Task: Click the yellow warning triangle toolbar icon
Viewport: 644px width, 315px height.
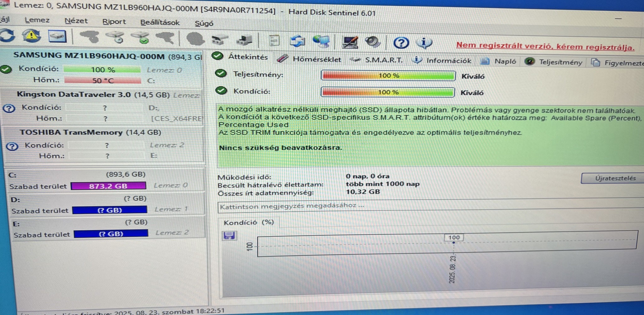Action: pyautogui.click(x=31, y=36)
